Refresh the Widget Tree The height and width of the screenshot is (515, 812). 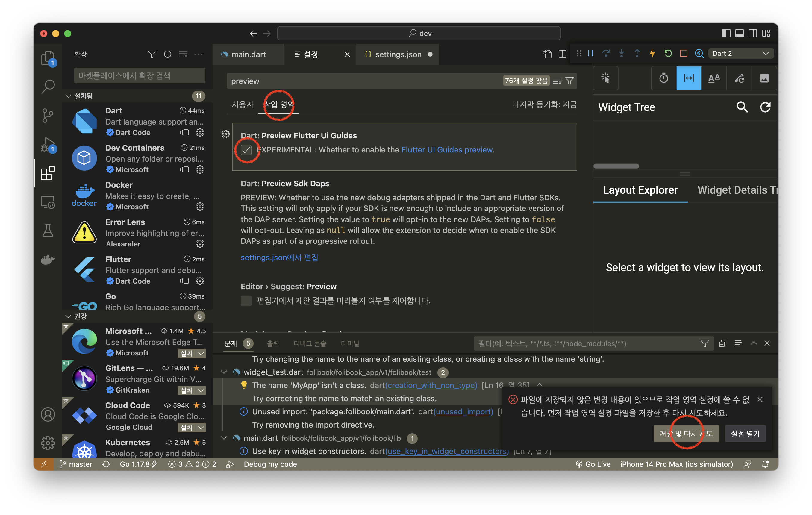pyautogui.click(x=765, y=107)
